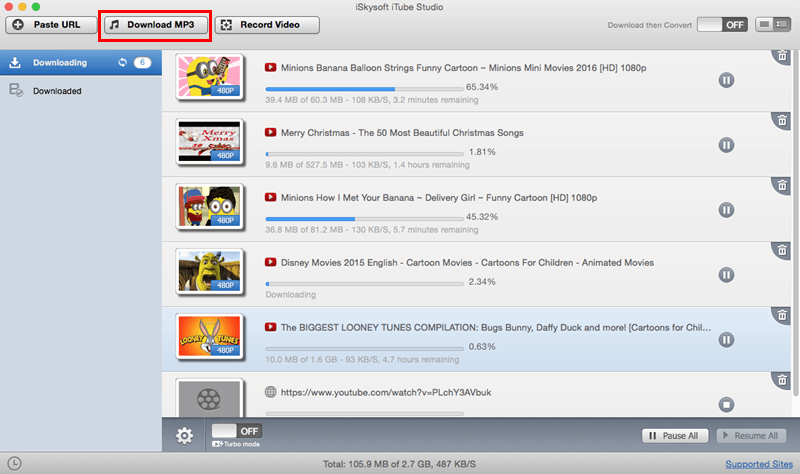Click Resume All button
Screen dimensions: 800x474
[751, 436]
